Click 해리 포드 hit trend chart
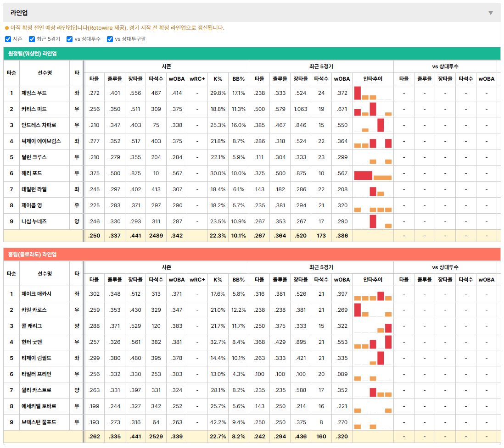 coord(373,173)
